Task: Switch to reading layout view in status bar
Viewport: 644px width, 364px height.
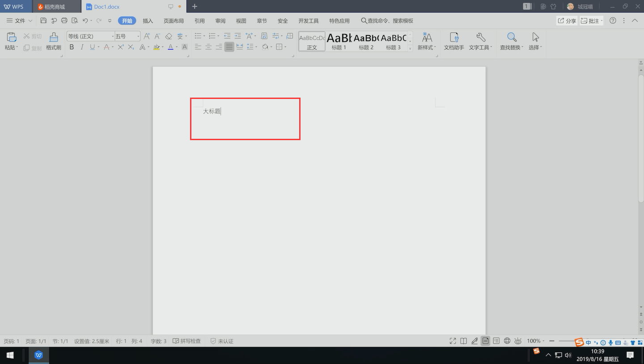Action: pos(464,341)
